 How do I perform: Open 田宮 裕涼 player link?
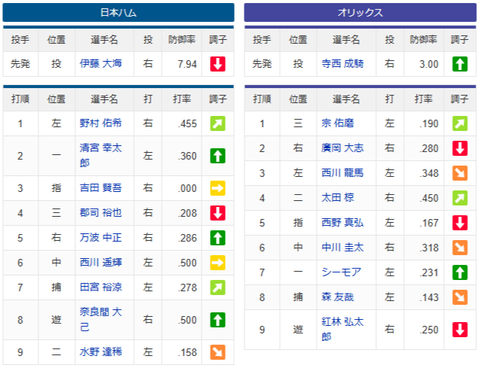pos(101,287)
